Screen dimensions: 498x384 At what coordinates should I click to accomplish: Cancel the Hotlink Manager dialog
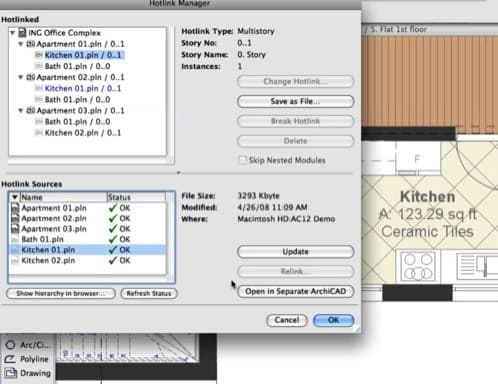(x=287, y=320)
